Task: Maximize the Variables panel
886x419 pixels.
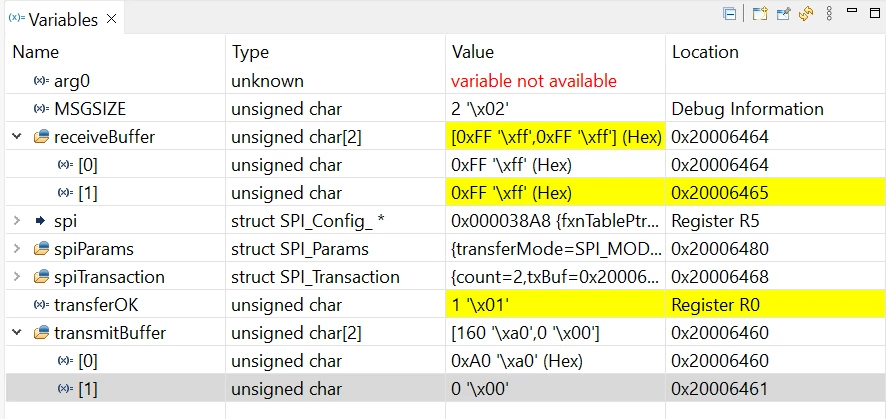Action: coord(875,13)
